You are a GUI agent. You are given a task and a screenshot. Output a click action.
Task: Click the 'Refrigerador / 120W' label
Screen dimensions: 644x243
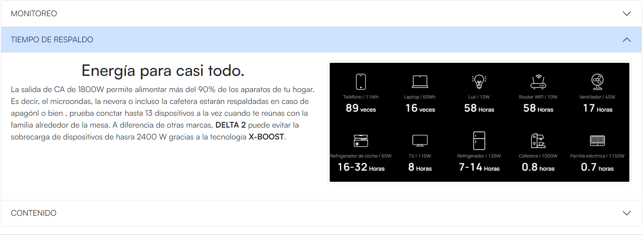pos(479,156)
